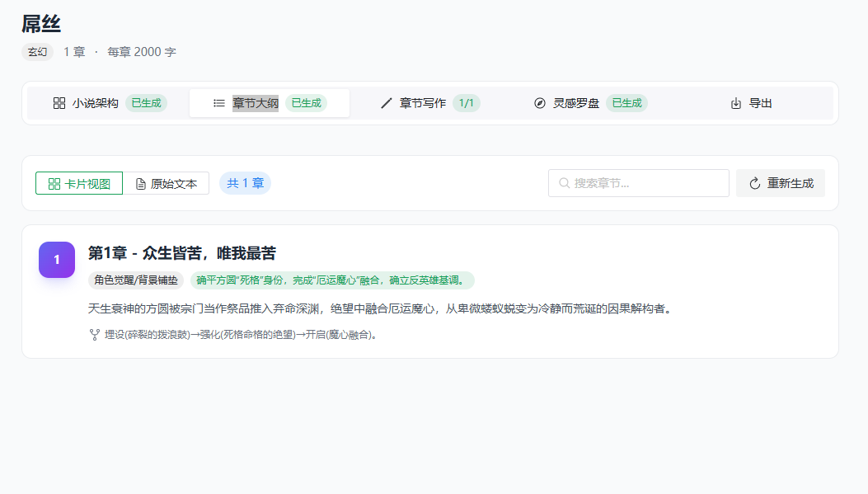The height and width of the screenshot is (494, 868).
Task: Open the 灵感罗盘 compass icon
Action: pos(538,102)
